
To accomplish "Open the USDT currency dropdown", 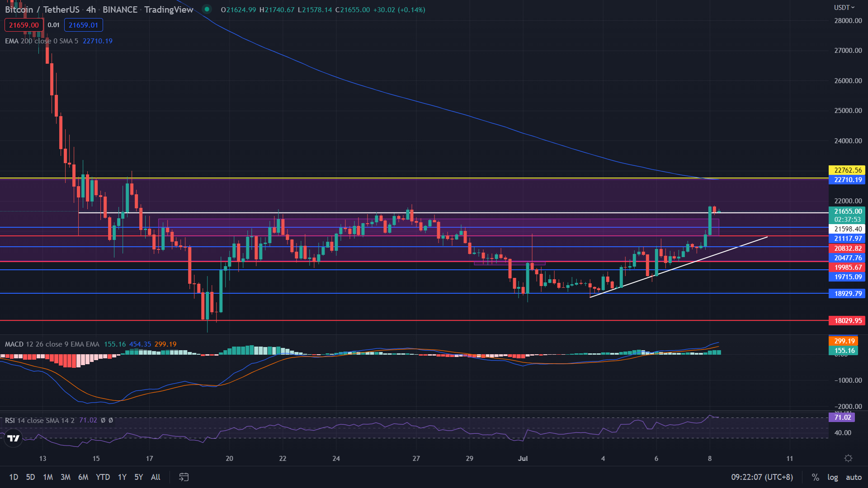I will coord(844,7).
